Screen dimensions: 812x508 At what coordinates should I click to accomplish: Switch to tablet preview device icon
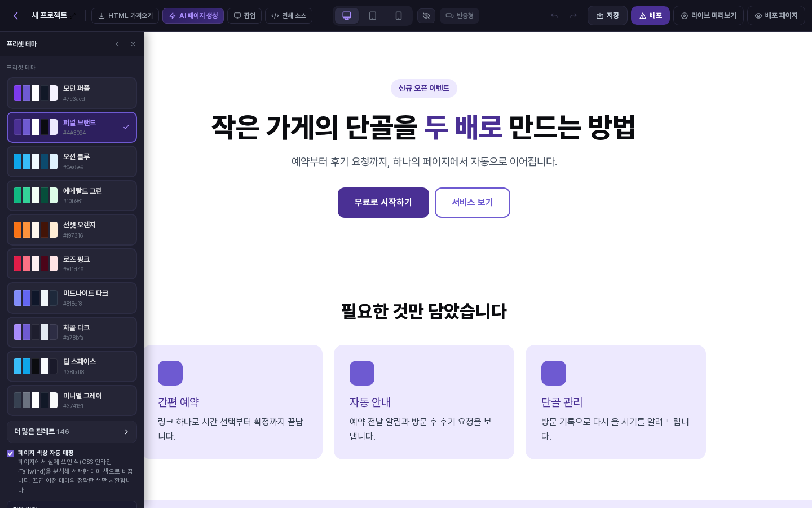point(373,16)
